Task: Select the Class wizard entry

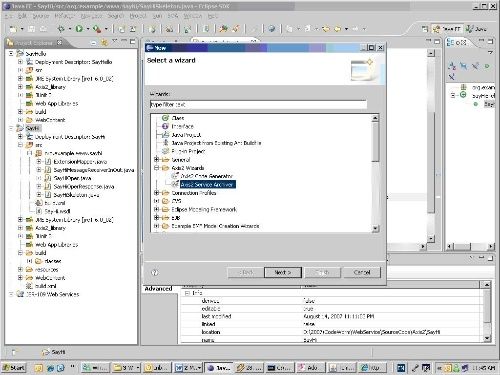Action: 178,118
